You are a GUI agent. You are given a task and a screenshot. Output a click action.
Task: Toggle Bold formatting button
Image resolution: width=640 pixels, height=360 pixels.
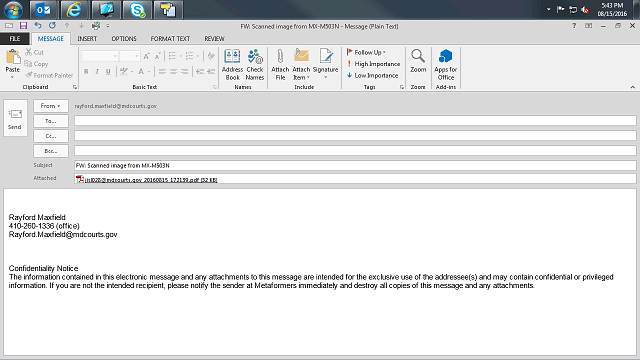tap(86, 71)
